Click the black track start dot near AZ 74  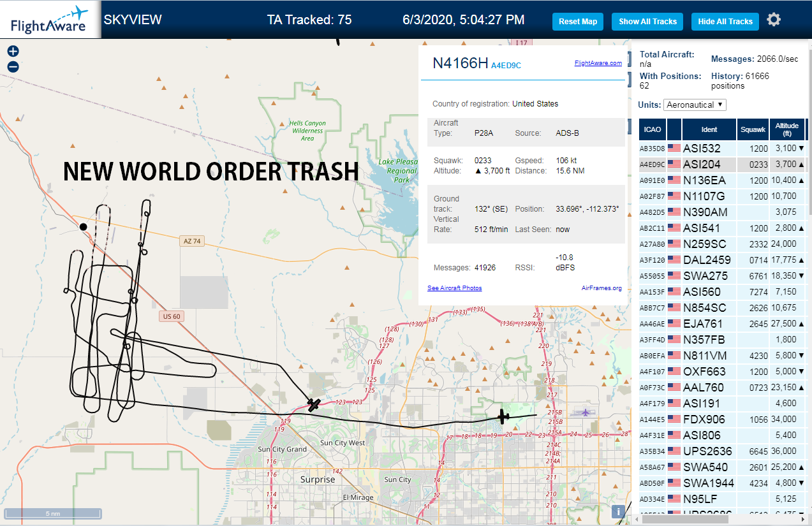coord(83,226)
